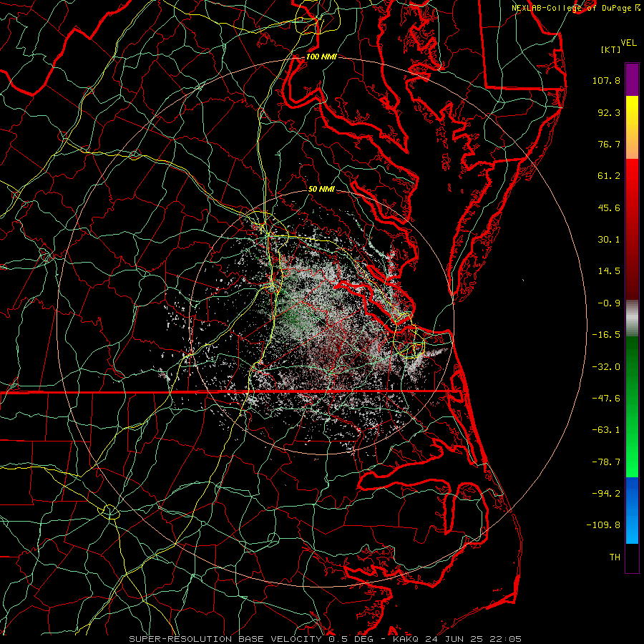644x644 pixels.
Task: Click the [KT] units label
Action: [611, 49]
